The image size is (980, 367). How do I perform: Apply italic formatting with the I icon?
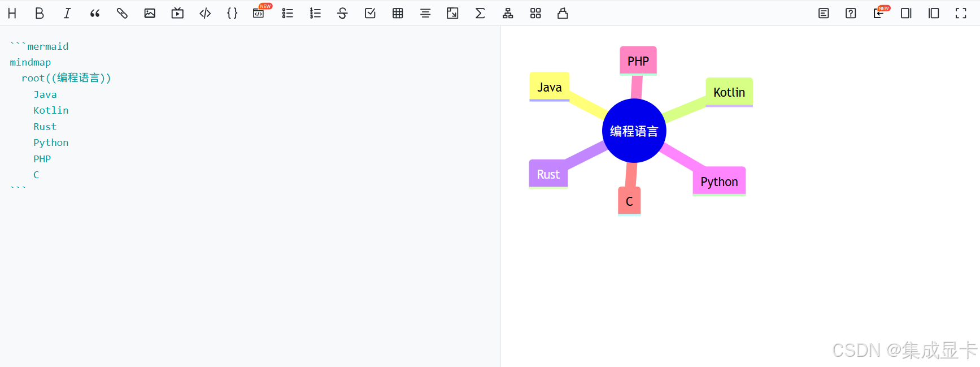[x=67, y=13]
